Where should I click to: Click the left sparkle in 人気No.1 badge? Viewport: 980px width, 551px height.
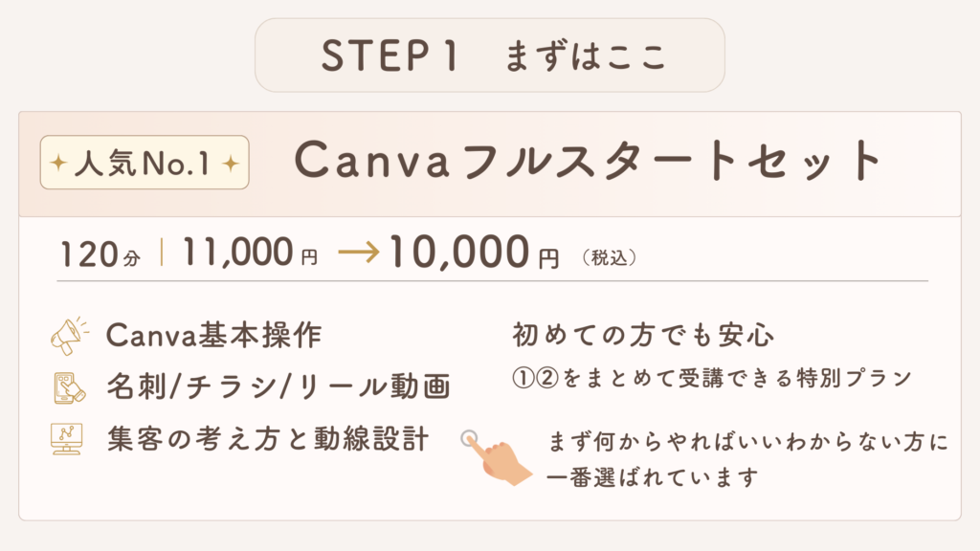click(x=58, y=164)
